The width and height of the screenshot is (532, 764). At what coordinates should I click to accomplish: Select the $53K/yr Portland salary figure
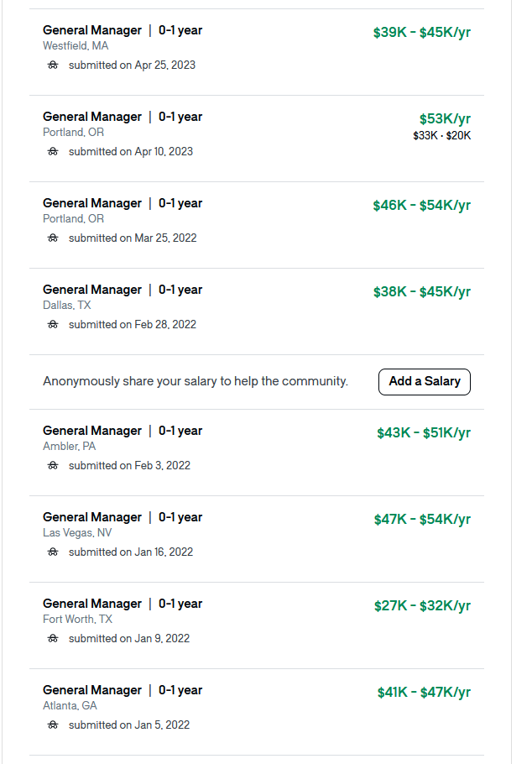[445, 119]
